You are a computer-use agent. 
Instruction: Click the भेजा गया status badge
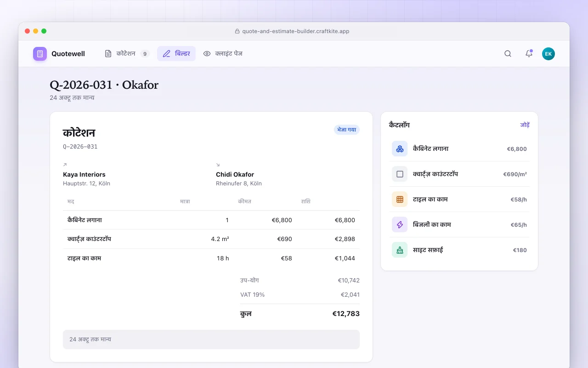click(347, 130)
